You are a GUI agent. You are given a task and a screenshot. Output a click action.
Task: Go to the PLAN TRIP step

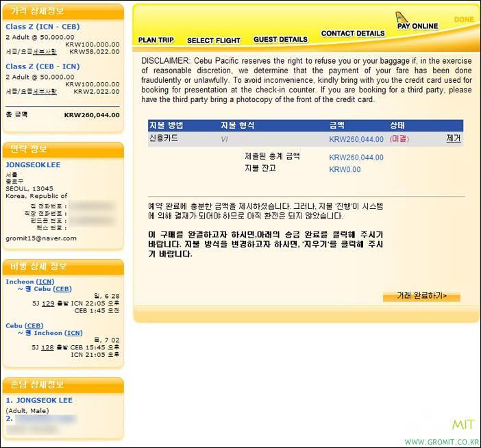156,40
